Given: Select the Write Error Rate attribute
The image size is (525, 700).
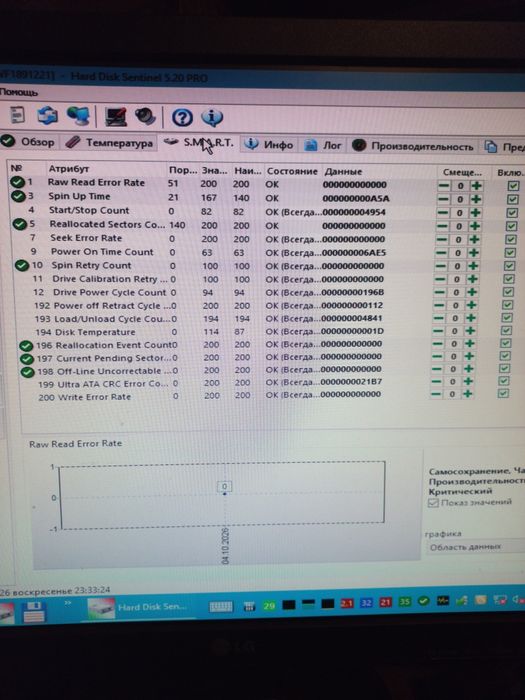Looking at the screenshot, I should click(95, 397).
